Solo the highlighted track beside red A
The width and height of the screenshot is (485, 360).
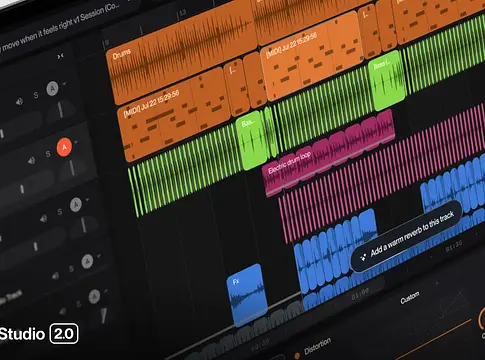pos(48,154)
